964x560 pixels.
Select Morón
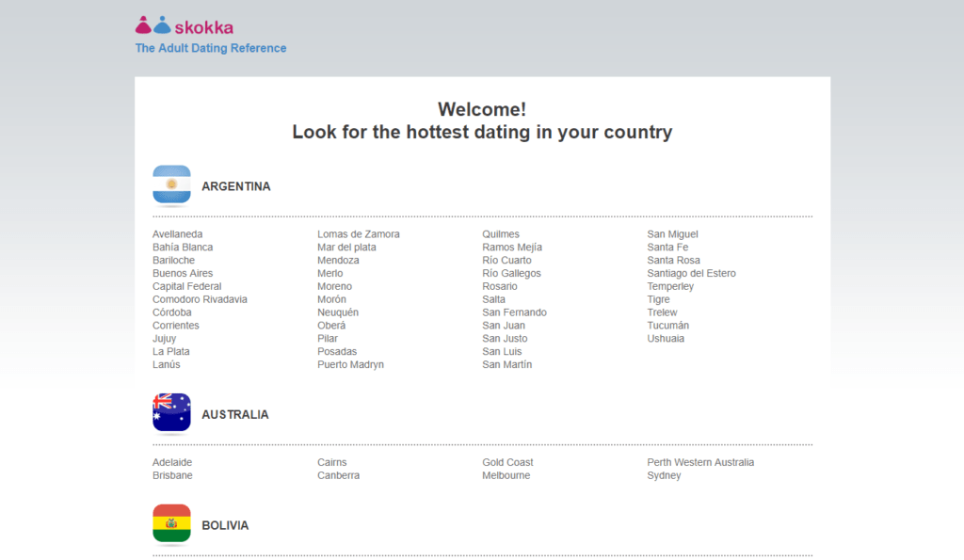(x=331, y=299)
